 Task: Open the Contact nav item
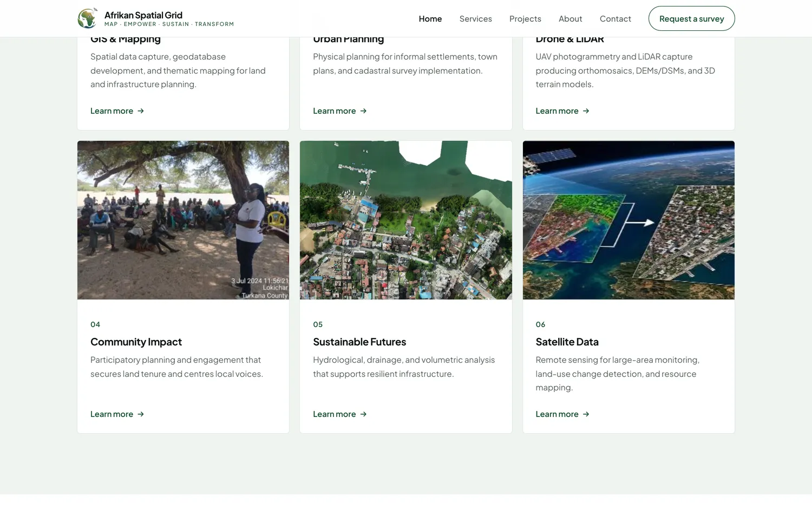click(x=615, y=19)
